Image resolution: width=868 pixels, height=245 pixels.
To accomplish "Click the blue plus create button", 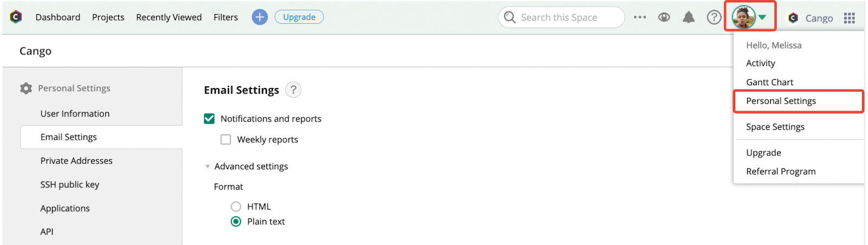I will click(260, 17).
